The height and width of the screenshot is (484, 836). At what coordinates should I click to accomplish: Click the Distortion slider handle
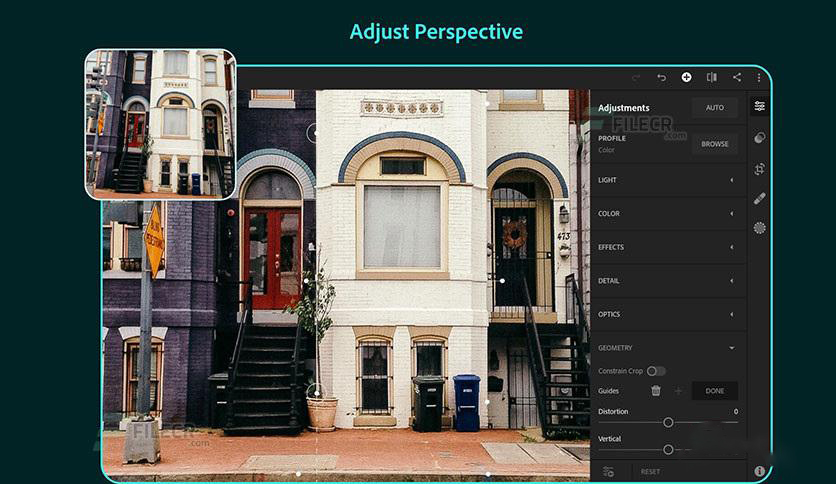[668, 423]
